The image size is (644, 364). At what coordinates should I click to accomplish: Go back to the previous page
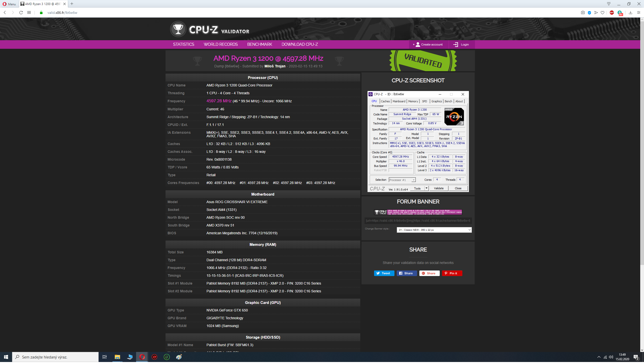(5, 13)
